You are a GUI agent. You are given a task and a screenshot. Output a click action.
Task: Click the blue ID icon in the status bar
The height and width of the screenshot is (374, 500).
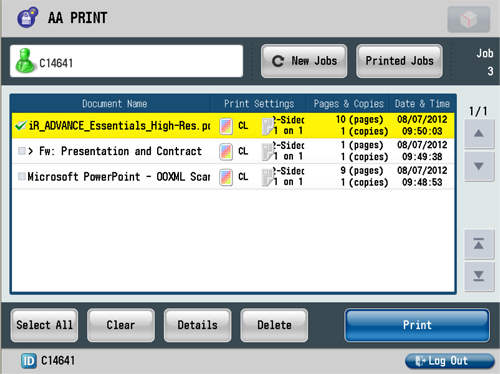29,361
